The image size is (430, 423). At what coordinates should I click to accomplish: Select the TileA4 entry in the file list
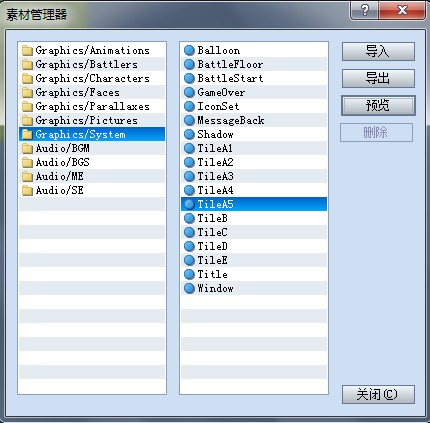[254, 190]
